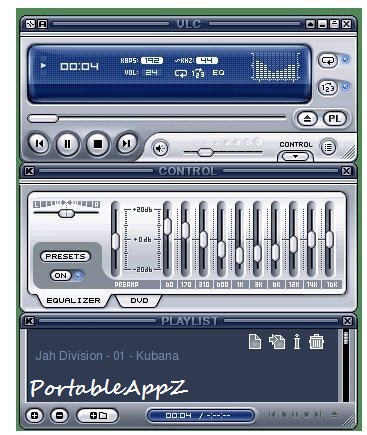Pause the playback

pos(68,144)
